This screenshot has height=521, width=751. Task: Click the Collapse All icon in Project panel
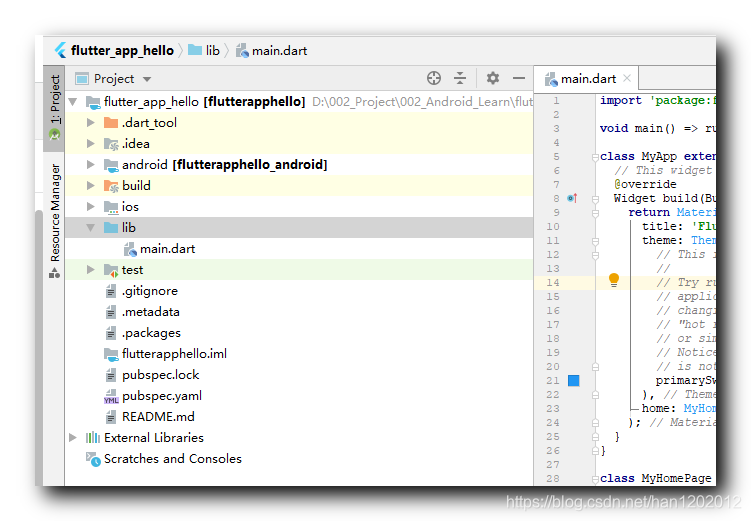pos(460,78)
